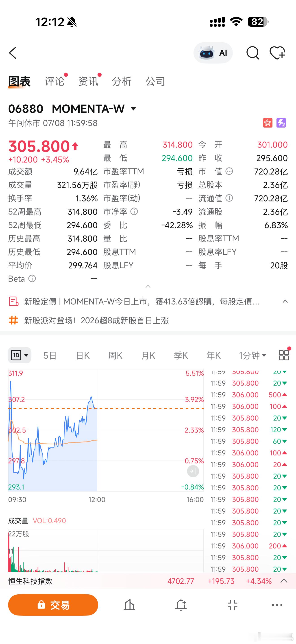This screenshot has height=644, width=296.
Task: Select the 日K chart period
Action: [x=83, y=355]
